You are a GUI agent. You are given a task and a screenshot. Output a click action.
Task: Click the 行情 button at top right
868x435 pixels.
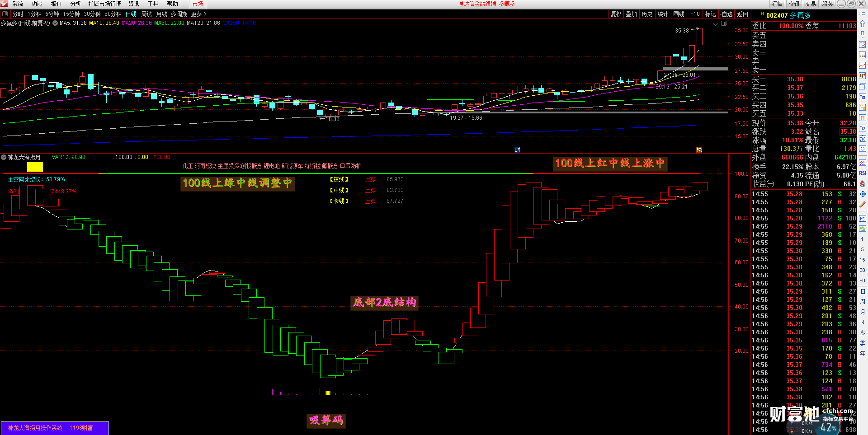(x=778, y=4)
